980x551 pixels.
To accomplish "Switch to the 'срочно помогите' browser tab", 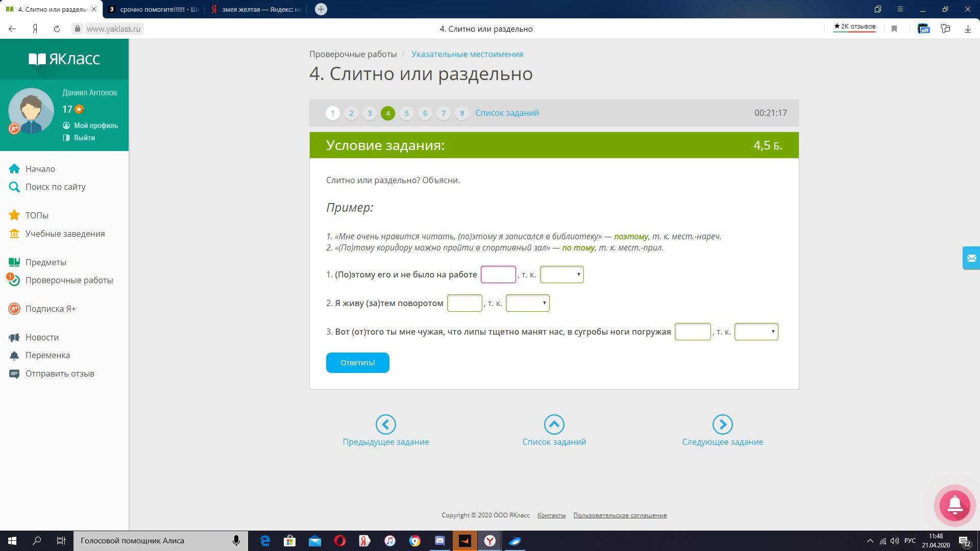I will tap(155, 9).
